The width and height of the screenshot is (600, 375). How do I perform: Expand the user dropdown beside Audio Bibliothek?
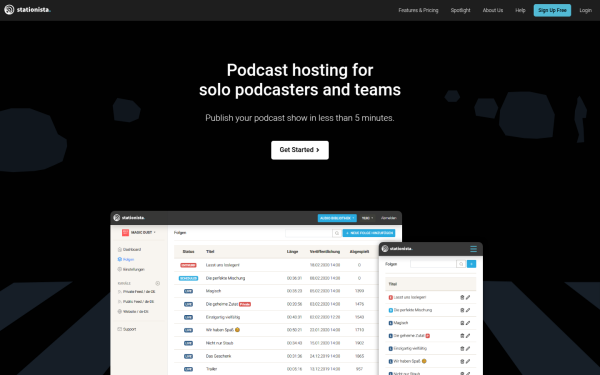click(x=367, y=218)
